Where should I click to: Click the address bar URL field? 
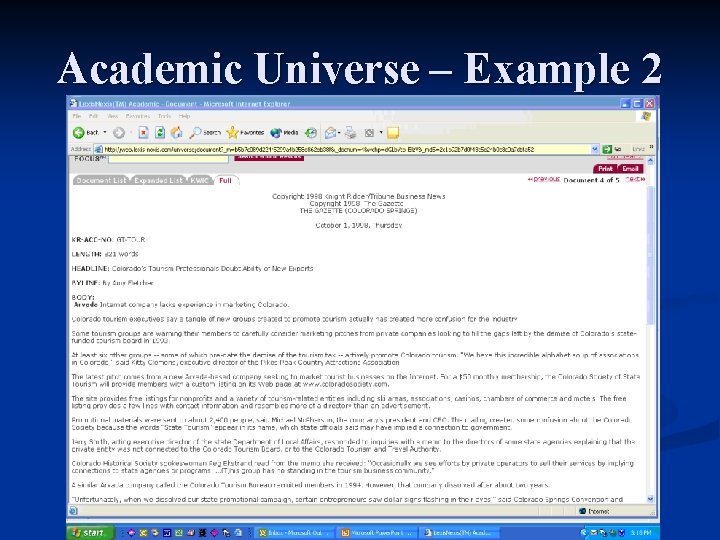(346, 149)
